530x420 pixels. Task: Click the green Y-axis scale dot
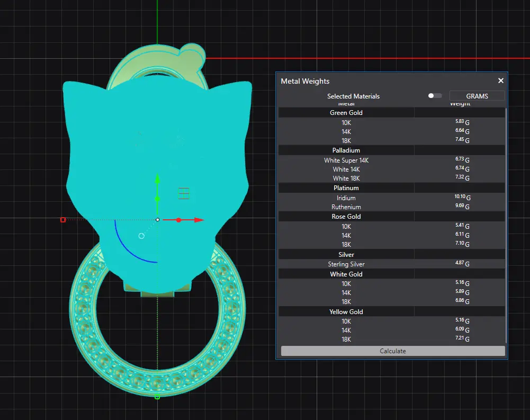[157, 199]
